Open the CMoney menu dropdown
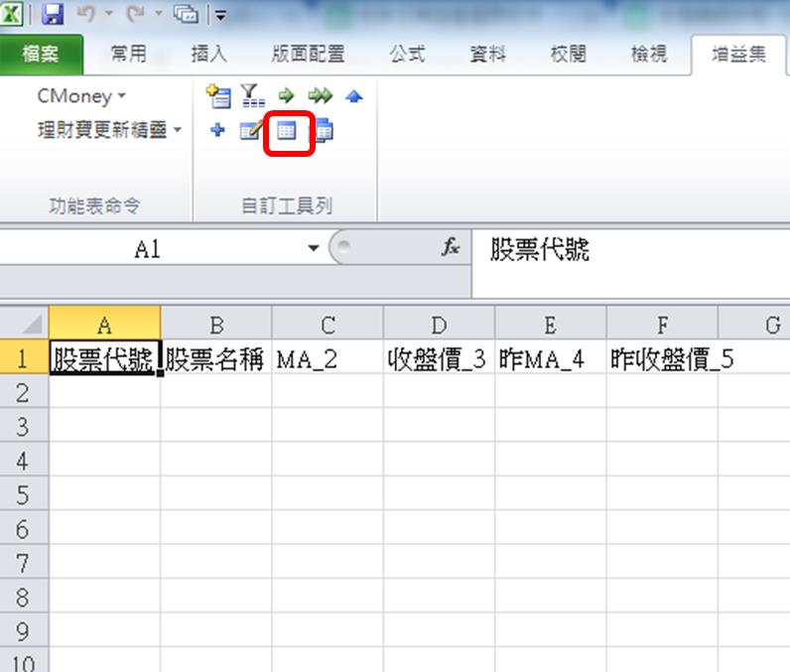Image resolution: width=790 pixels, height=672 pixels. (81, 95)
